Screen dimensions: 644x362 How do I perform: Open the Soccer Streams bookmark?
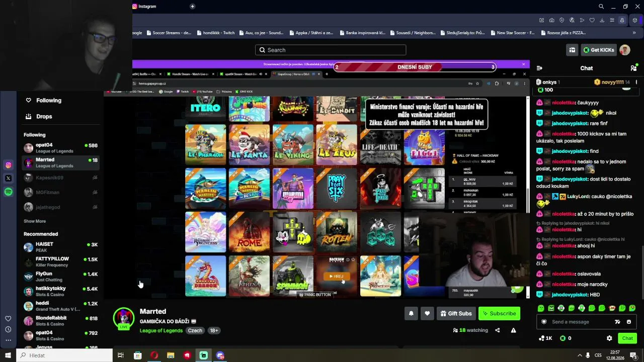pyautogui.click(x=169, y=33)
